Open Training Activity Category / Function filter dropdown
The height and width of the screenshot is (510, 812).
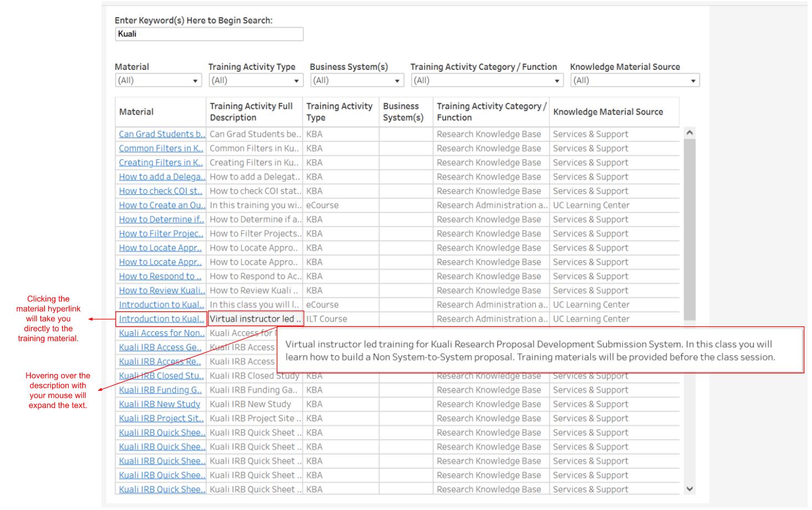click(487, 80)
